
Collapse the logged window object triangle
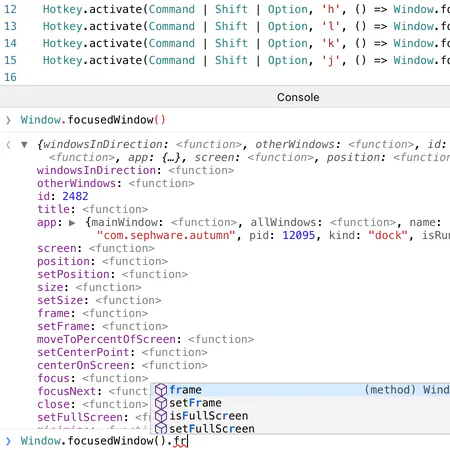[24, 145]
